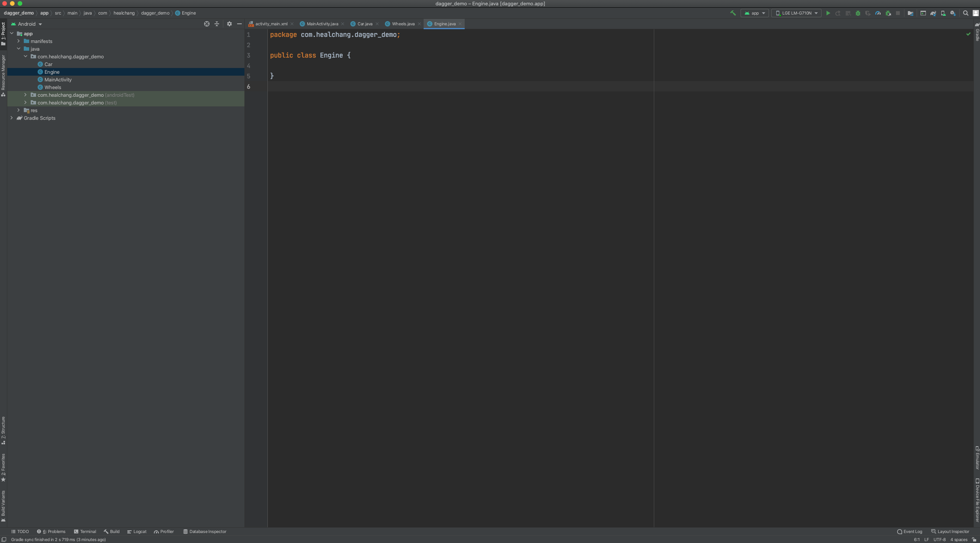Open the LGE LM-G710N device dropdown
This screenshot has height=543, width=980.
pyautogui.click(x=797, y=13)
